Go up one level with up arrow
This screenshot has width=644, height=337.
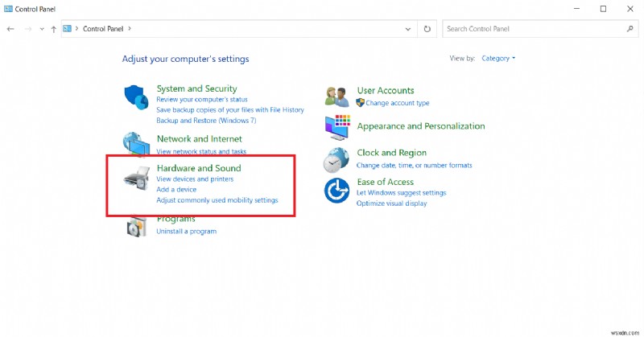[x=53, y=29]
